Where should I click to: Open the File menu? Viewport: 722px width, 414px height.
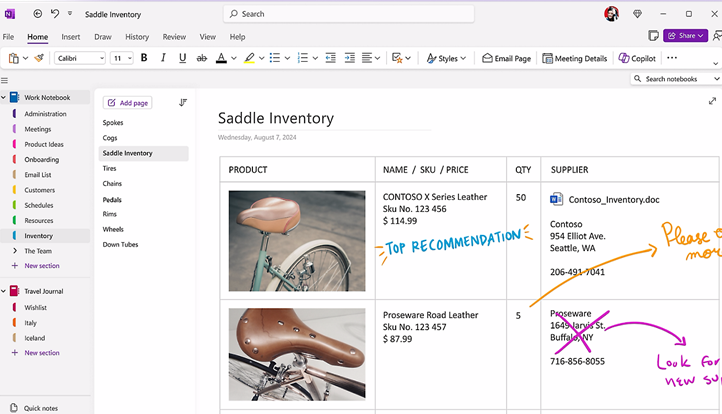click(x=8, y=37)
